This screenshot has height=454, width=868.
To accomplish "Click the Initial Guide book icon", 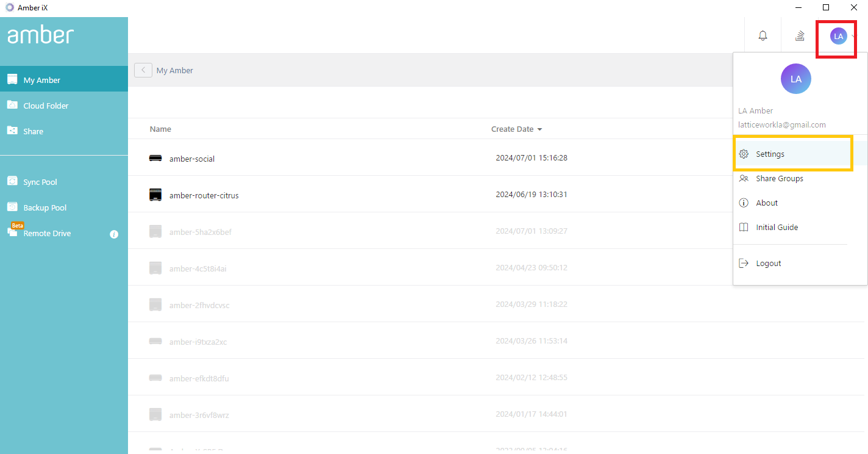I will [744, 227].
